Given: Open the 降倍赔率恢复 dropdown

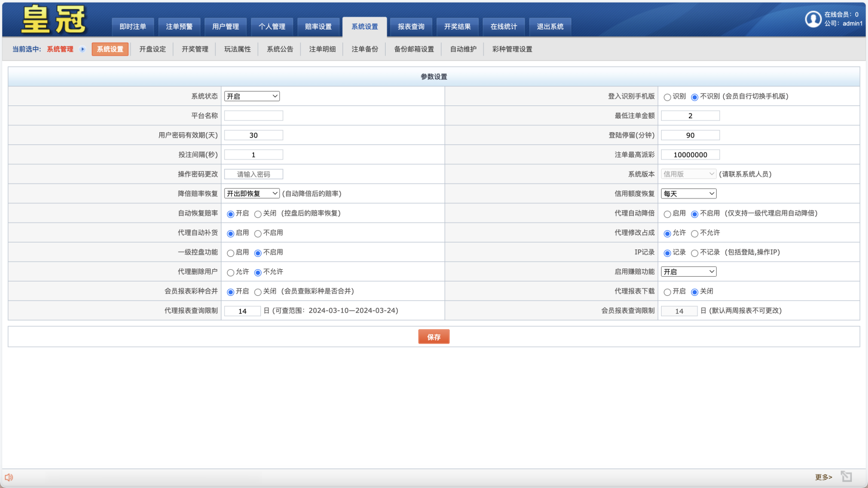Looking at the screenshot, I should [252, 193].
